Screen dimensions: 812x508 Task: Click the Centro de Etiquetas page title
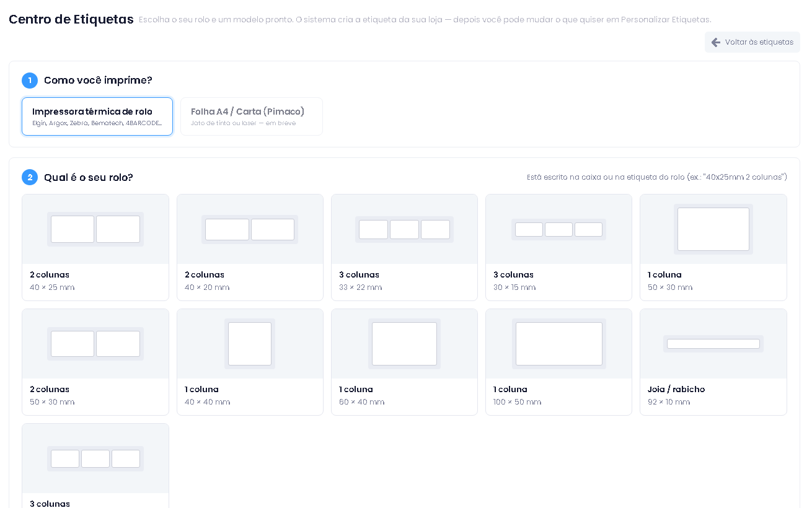coord(71,19)
